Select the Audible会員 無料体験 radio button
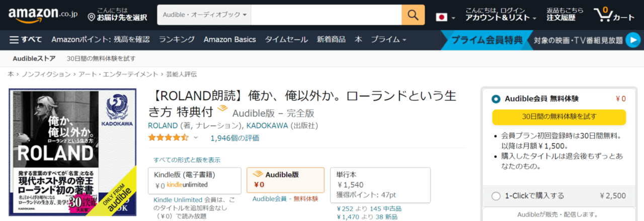644x221 pixels. tap(496, 99)
